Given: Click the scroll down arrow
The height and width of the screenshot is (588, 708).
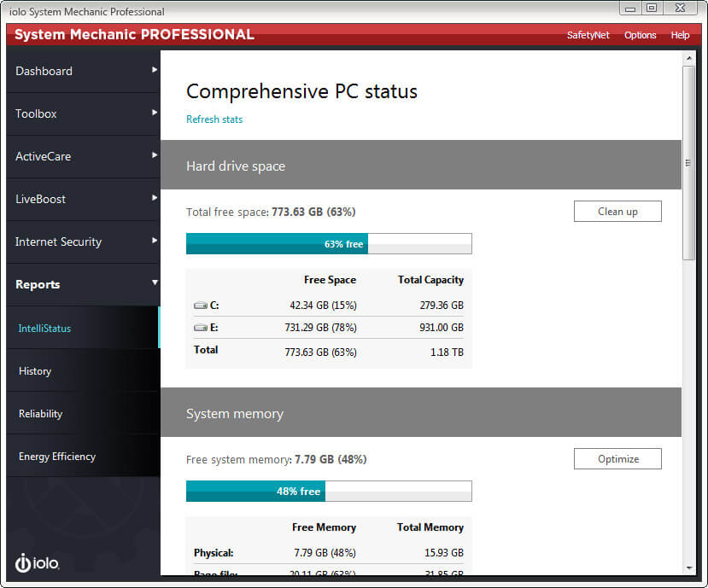Looking at the screenshot, I should [689, 568].
